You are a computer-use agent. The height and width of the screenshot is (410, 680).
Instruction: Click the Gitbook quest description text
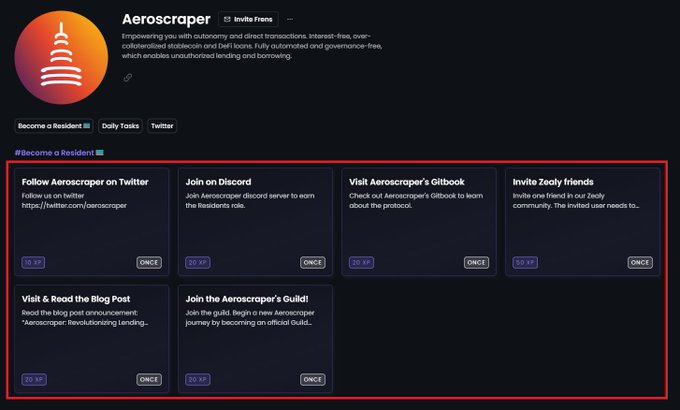pyautogui.click(x=415, y=200)
